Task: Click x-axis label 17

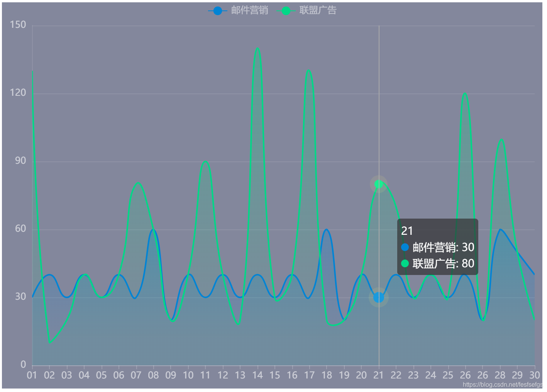Action: [309, 375]
